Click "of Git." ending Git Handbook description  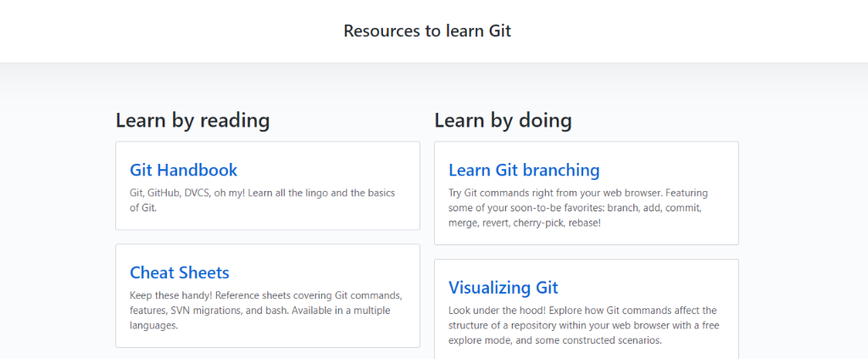pos(143,208)
